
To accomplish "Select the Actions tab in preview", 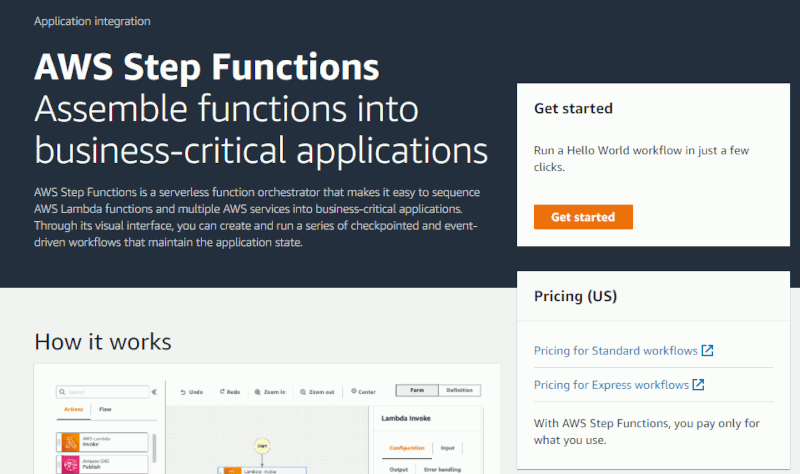I will tap(73, 409).
